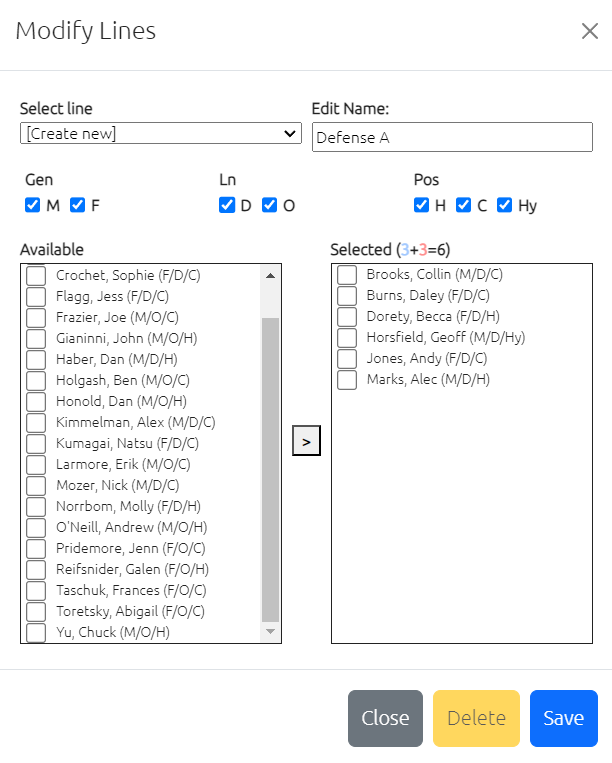Click the gray Close button

click(385, 718)
